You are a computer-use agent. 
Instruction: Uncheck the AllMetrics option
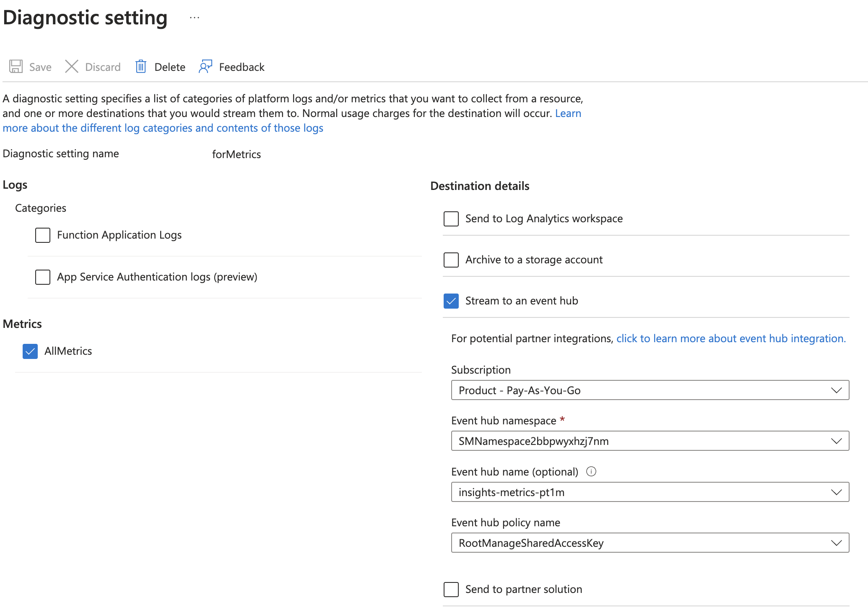click(x=30, y=351)
